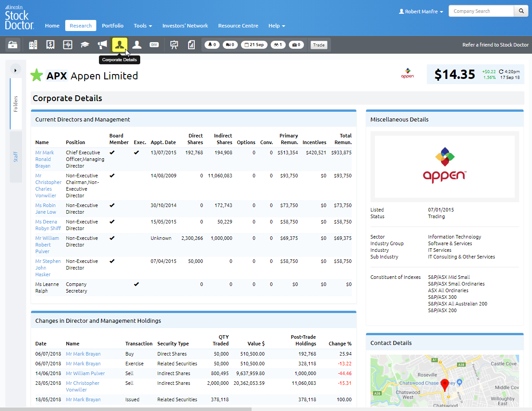Click the bell alerts badge showing 0
The image size is (532, 411).
click(212, 45)
